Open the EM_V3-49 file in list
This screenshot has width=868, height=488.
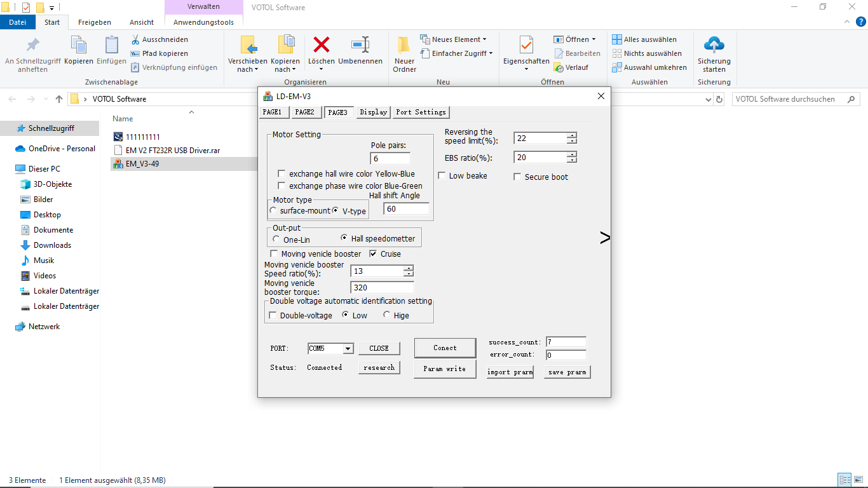142,164
